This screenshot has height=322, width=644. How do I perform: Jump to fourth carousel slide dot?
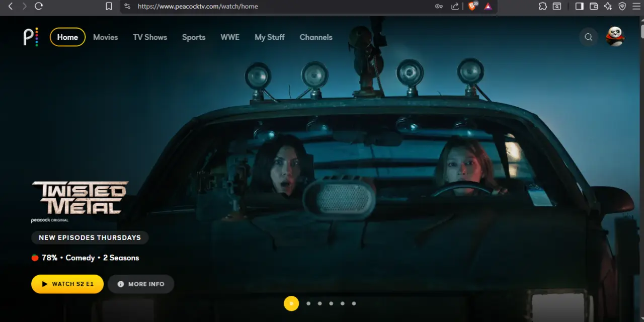click(331, 303)
